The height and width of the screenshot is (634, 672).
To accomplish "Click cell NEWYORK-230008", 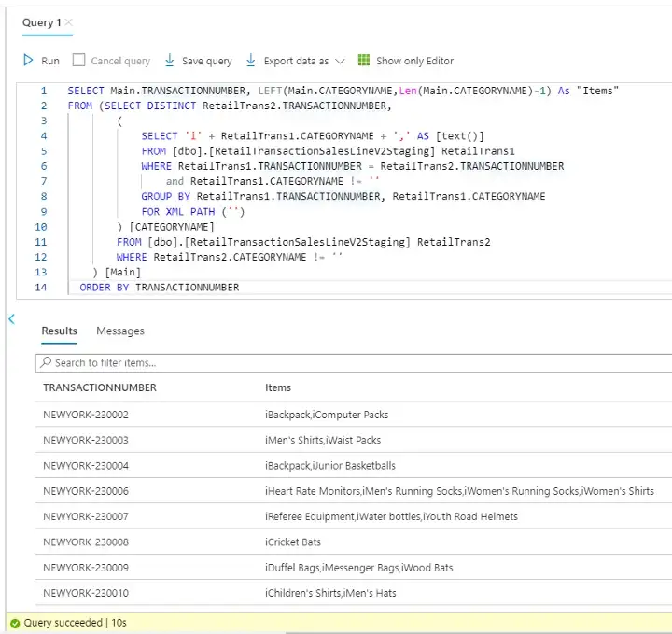I will tap(86, 542).
